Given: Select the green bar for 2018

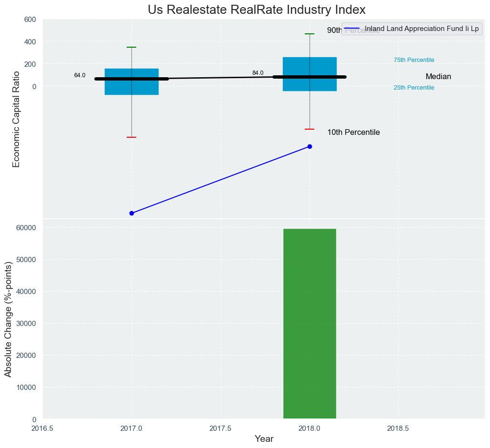Looking at the screenshot, I should (x=310, y=324).
